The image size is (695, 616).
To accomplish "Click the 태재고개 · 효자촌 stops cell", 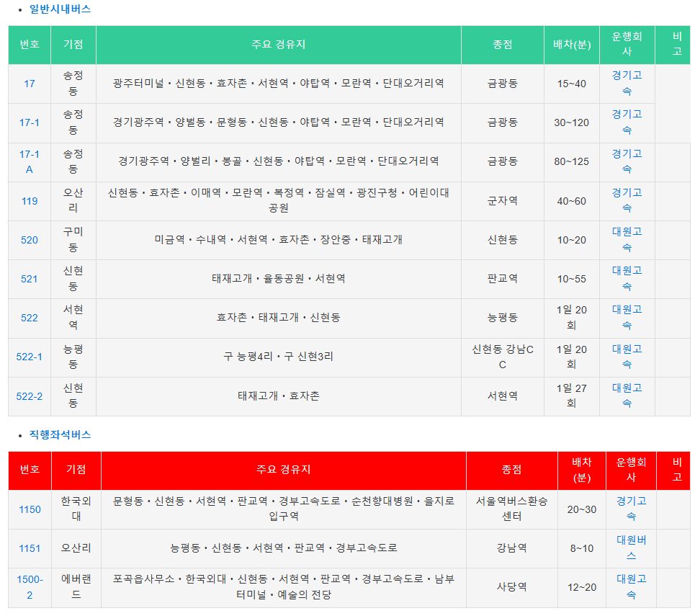I will 278,396.
